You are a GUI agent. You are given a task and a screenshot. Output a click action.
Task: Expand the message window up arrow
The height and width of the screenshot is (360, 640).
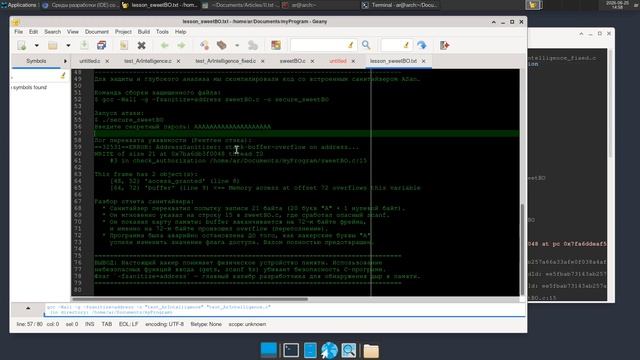(28, 308)
